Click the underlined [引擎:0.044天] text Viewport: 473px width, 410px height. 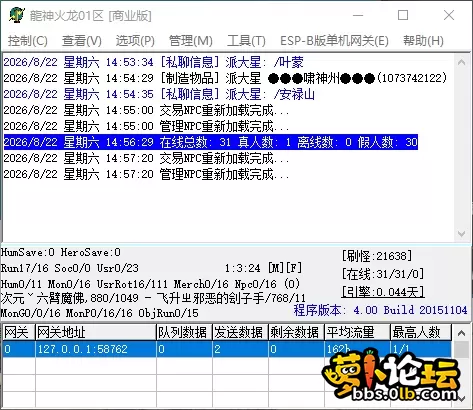pyautogui.click(x=383, y=292)
